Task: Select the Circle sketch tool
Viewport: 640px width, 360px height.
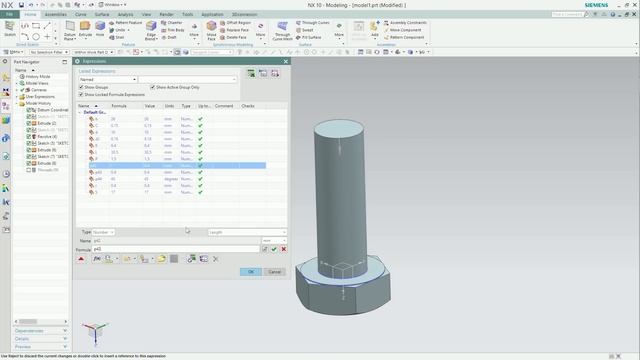Action: click(36, 37)
